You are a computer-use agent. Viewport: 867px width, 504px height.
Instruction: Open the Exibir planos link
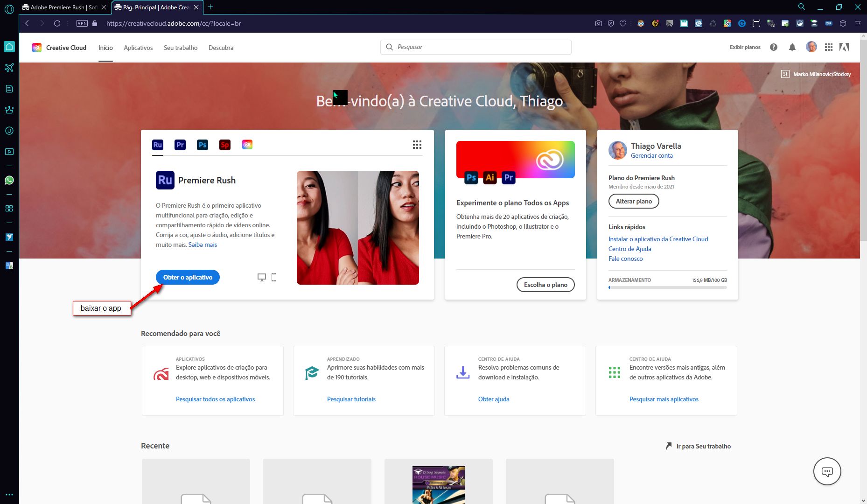click(x=745, y=47)
